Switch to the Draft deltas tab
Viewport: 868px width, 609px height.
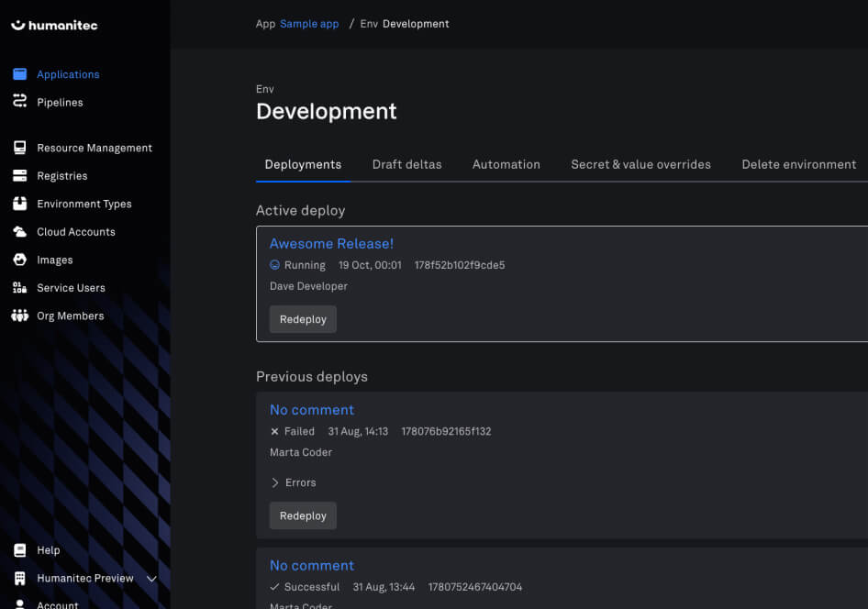pyautogui.click(x=406, y=164)
